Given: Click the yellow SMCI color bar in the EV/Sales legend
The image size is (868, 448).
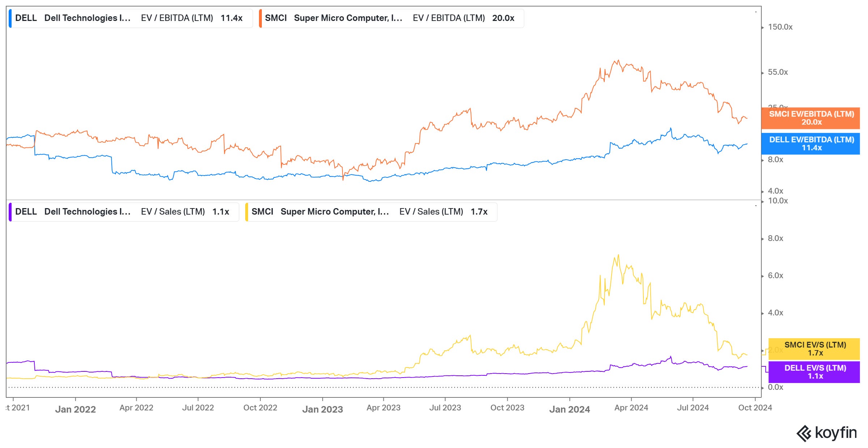Looking at the screenshot, I should [x=247, y=212].
